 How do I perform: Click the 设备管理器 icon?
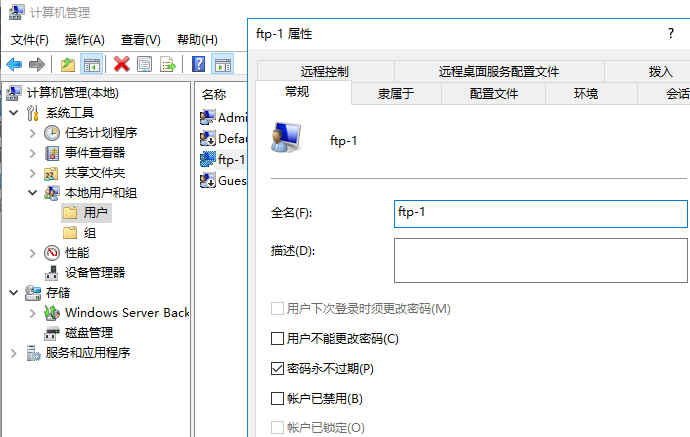pos(51,273)
